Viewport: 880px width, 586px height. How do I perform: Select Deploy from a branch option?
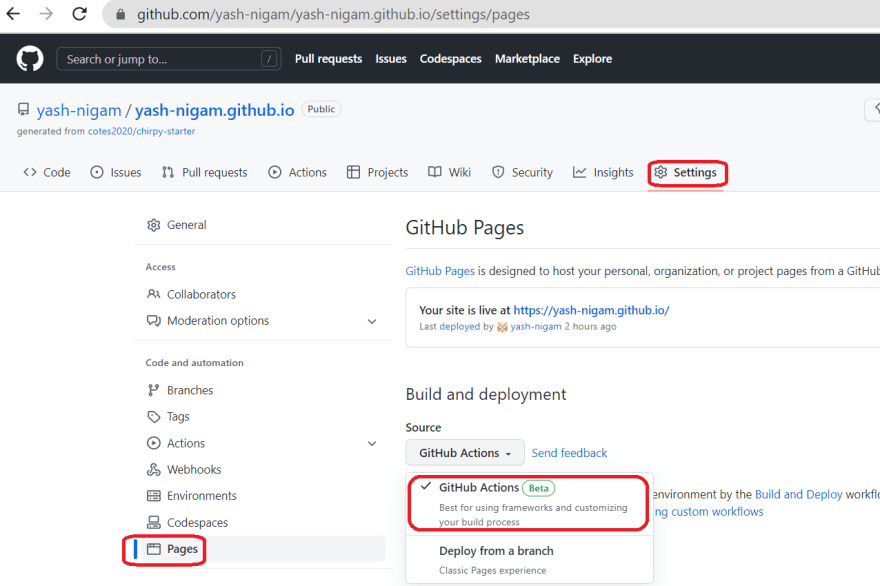click(529, 560)
